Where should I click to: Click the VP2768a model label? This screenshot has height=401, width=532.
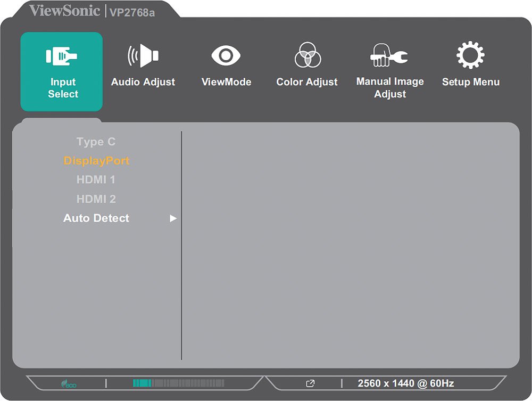point(132,13)
